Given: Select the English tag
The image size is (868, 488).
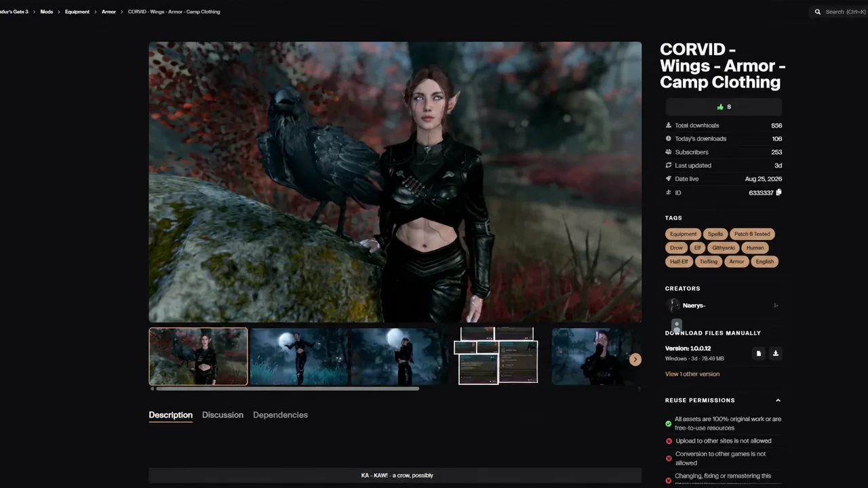Looking at the screenshot, I should [764, 262].
